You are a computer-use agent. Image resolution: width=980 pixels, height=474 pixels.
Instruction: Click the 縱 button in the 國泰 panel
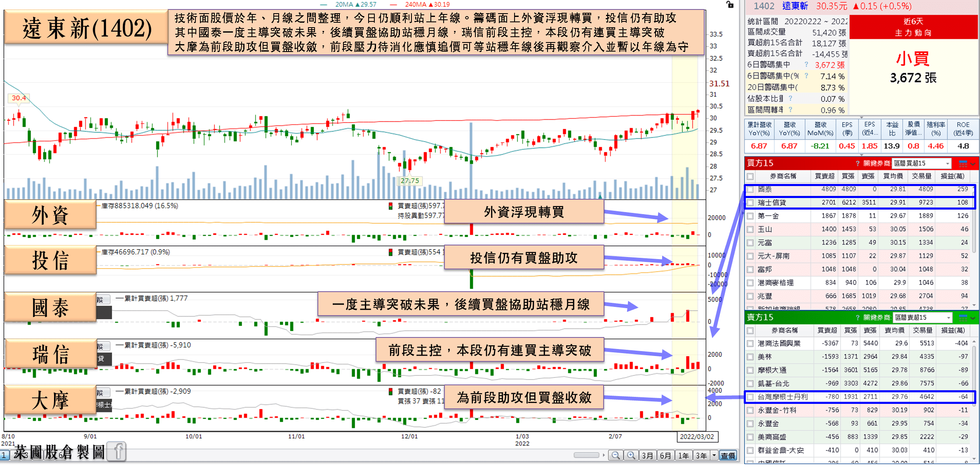[103, 300]
